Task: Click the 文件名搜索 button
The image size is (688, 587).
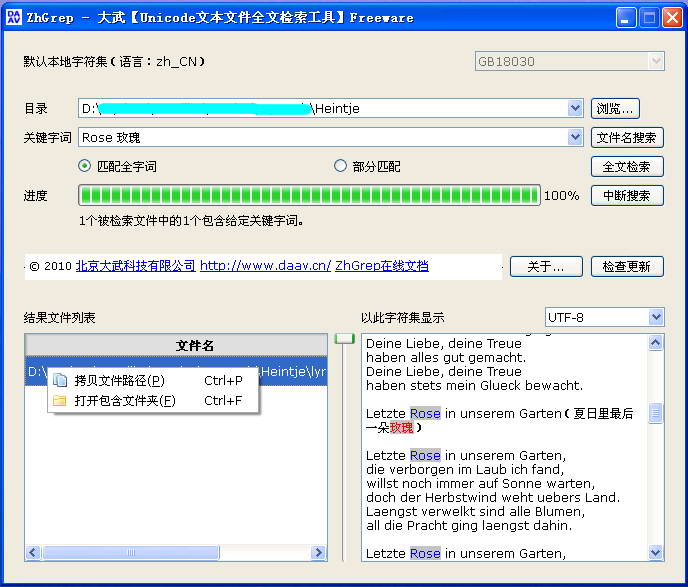Action: 627,138
